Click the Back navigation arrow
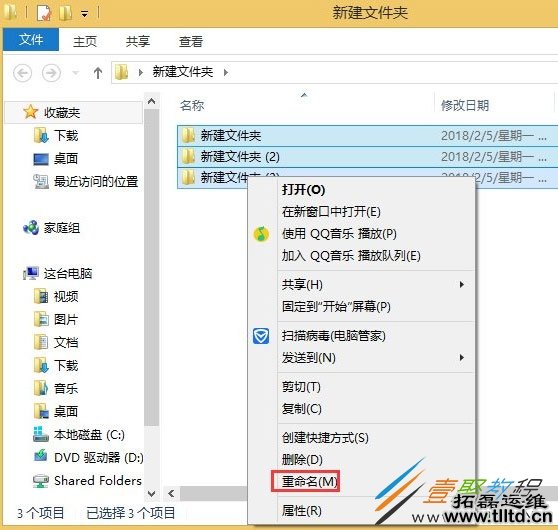 pos(22,73)
